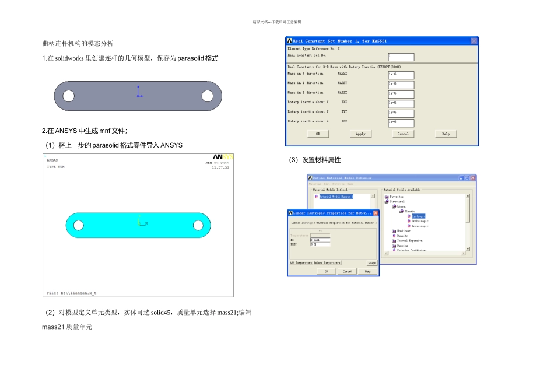Image resolution: width=554 pixels, height=392 pixels.
Task: Click the IZZ rotary inertia input field
Action: pos(401,123)
